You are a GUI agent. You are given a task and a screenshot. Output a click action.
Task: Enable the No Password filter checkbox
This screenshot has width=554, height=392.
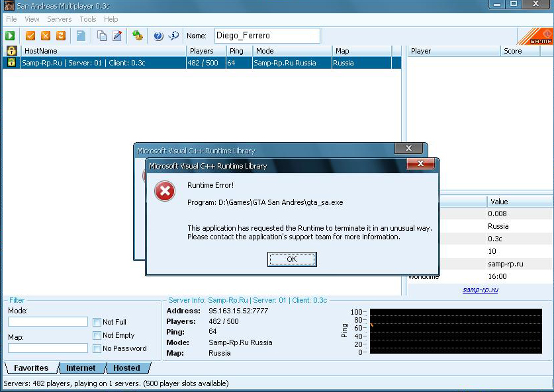(x=97, y=348)
